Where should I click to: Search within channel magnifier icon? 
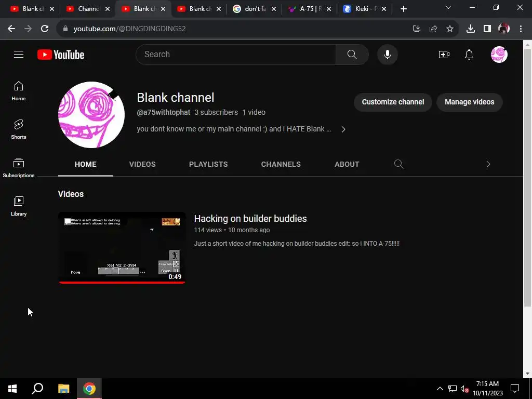point(398,164)
